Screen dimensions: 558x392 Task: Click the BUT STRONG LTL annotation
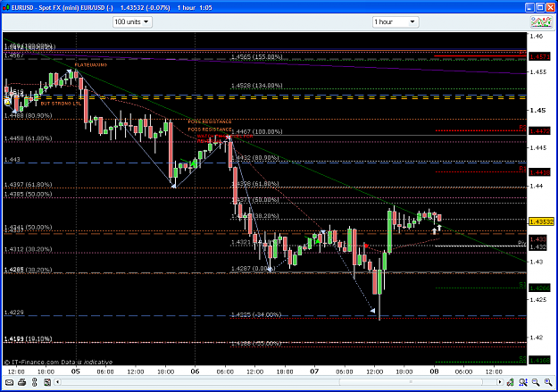pos(61,104)
